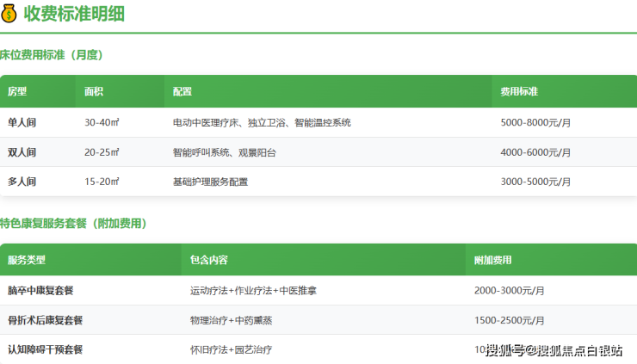Click the 房型 column header
Screen dimensions: 637x364
tap(17, 91)
